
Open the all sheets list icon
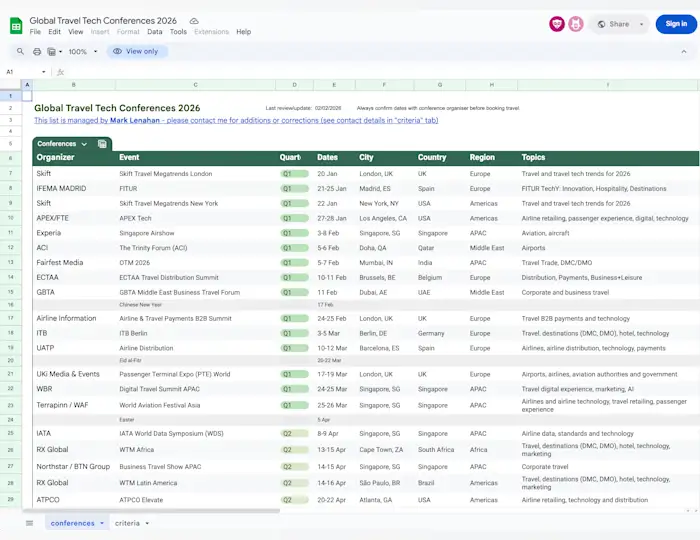pos(29,523)
